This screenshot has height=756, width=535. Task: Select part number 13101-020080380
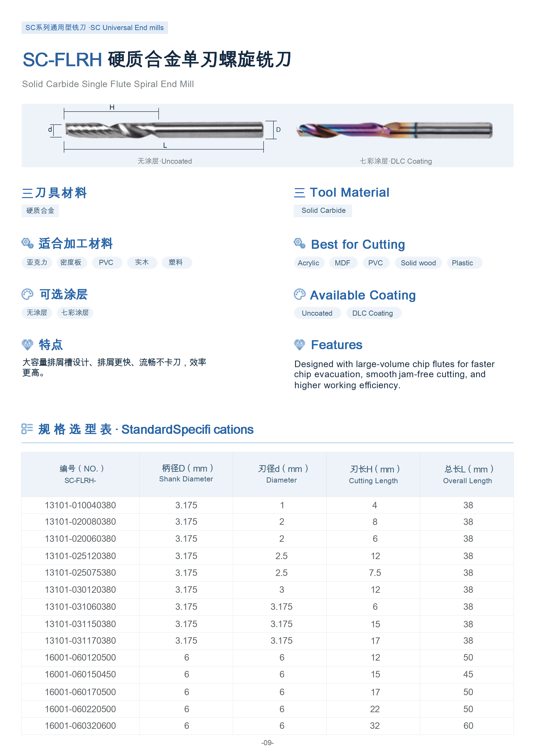(80, 522)
